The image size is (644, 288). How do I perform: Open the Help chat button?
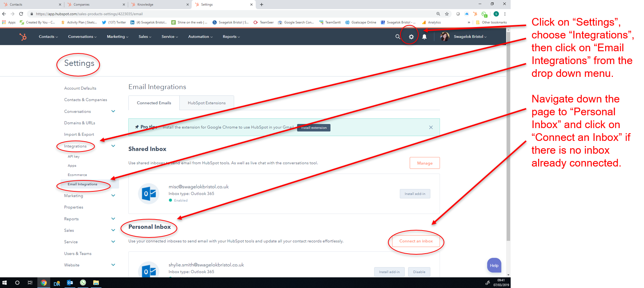pos(494,265)
